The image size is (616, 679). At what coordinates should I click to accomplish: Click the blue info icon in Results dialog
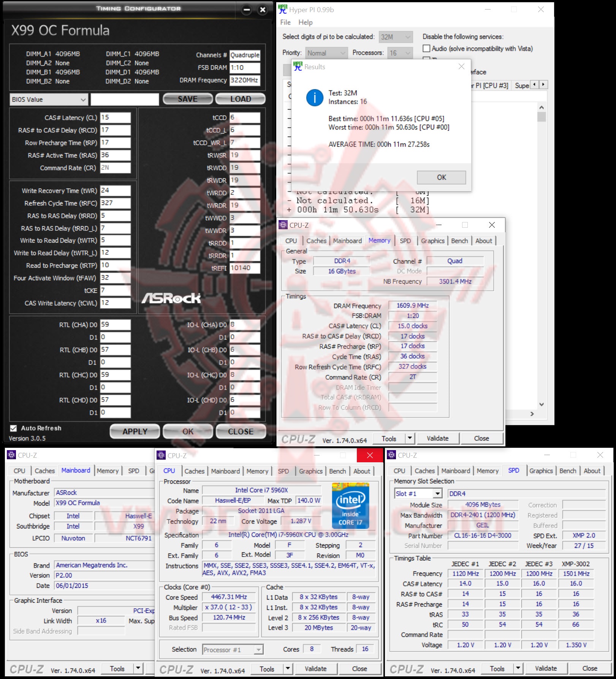[x=315, y=98]
